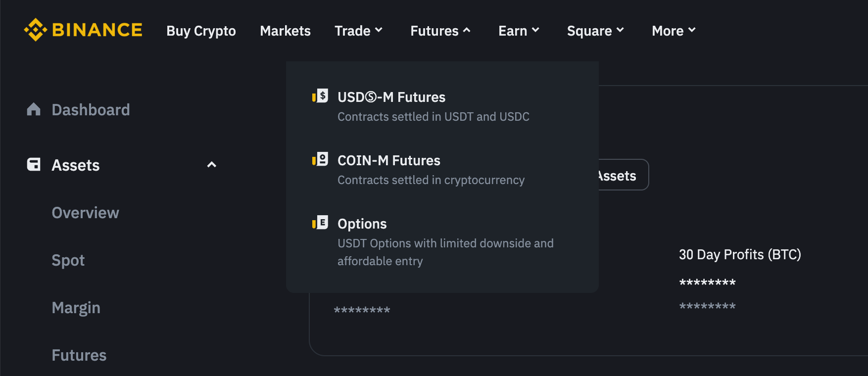Image resolution: width=868 pixels, height=376 pixels.
Task: Click the Binance diamond logo icon
Action: pos(35,30)
